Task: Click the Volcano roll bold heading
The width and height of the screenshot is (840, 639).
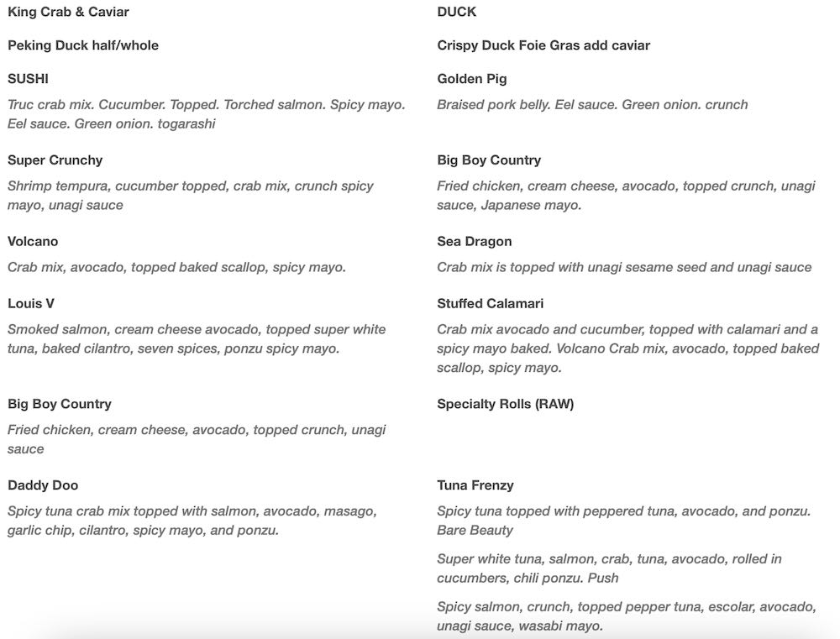Action: click(33, 242)
